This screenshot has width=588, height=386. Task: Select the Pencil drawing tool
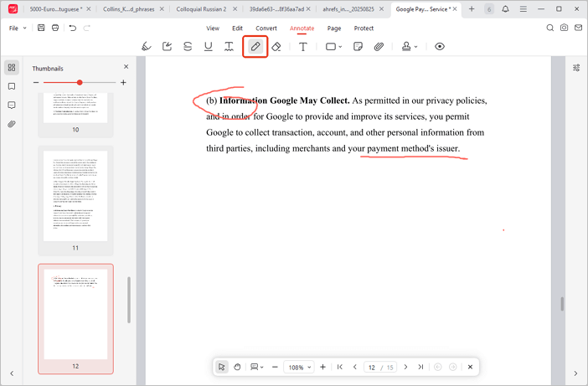(x=255, y=46)
